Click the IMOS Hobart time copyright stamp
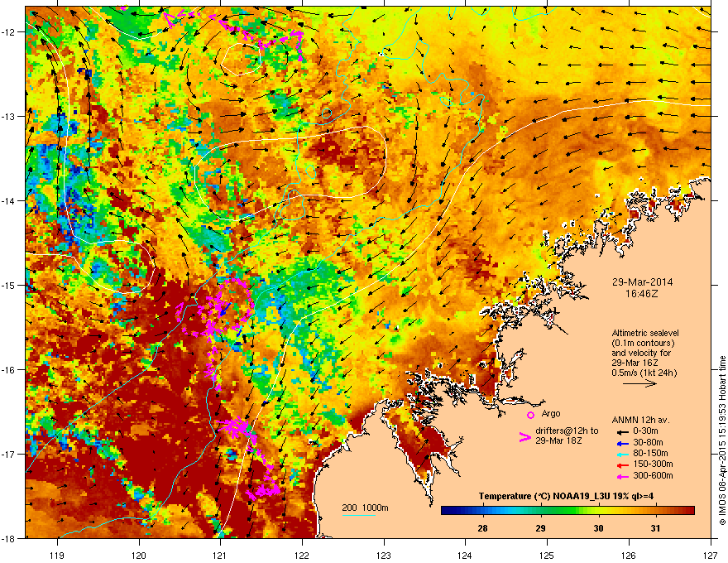 click(x=722, y=440)
